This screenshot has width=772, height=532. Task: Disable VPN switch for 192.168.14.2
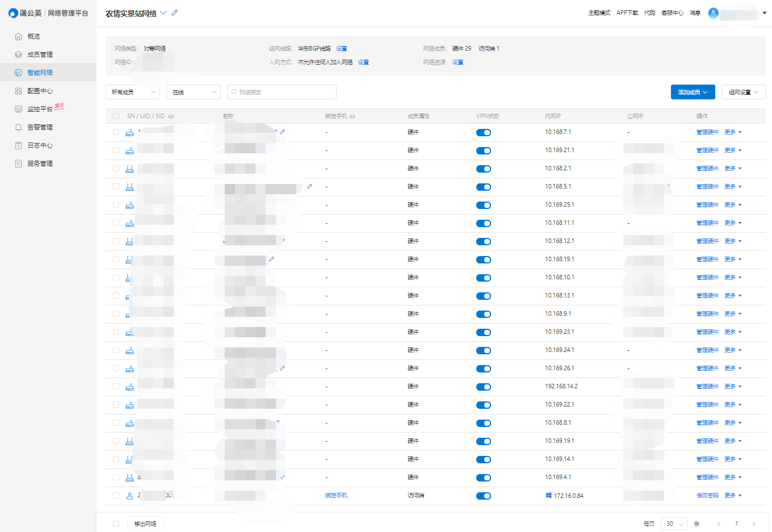pos(484,387)
